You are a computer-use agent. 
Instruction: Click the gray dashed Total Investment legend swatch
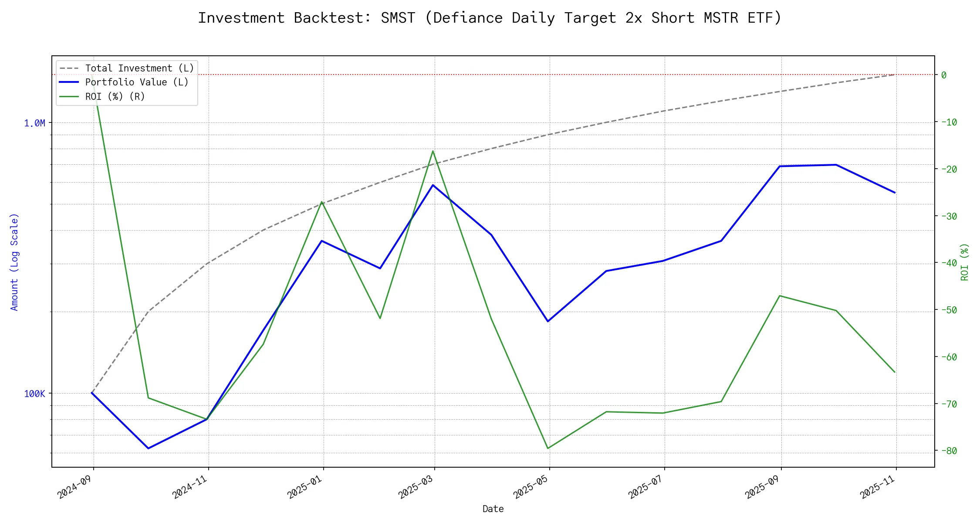point(69,68)
